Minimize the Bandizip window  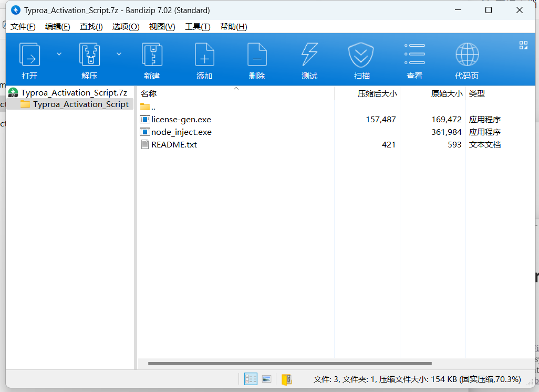pyautogui.click(x=458, y=10)
